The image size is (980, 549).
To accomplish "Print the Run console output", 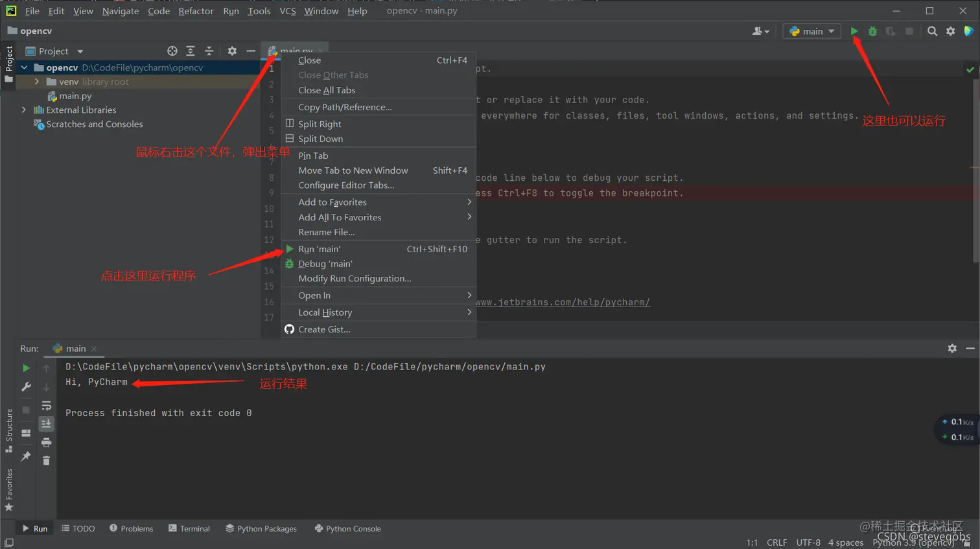I will 46,443.
